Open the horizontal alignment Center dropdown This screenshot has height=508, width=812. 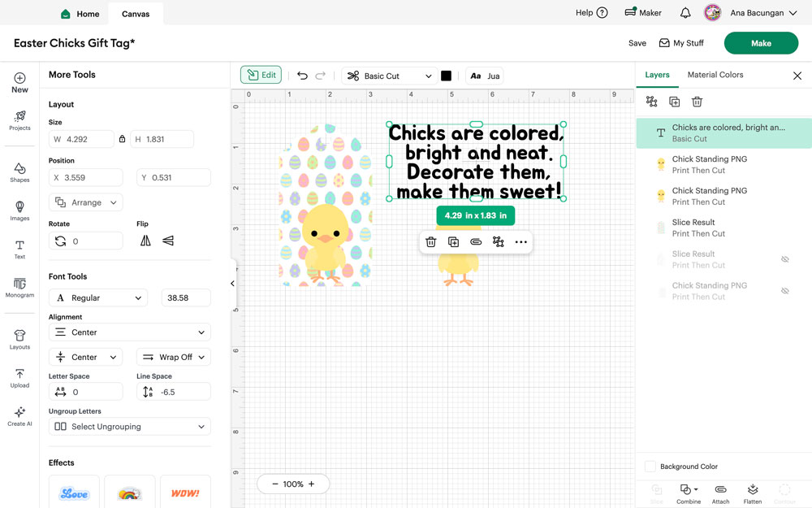pos(130,332)
